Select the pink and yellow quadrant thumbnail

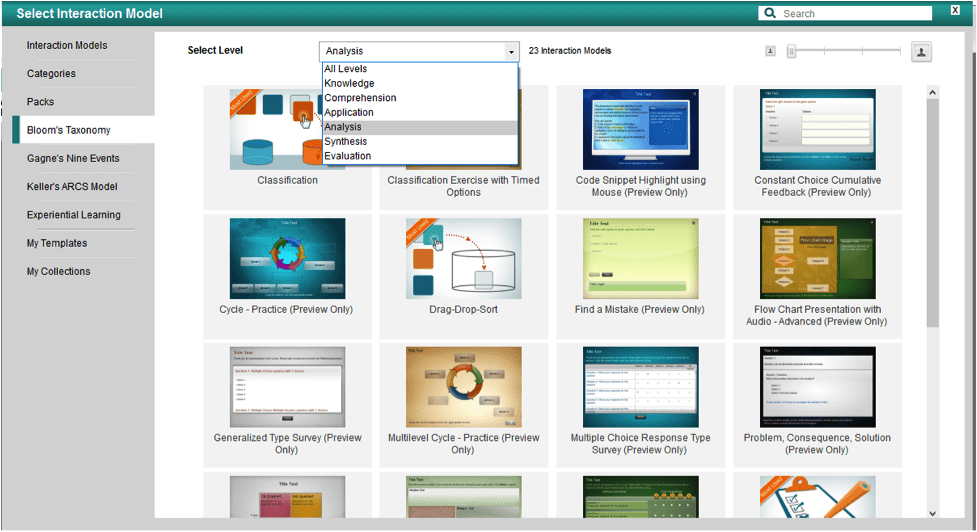(x=287, y=497)
